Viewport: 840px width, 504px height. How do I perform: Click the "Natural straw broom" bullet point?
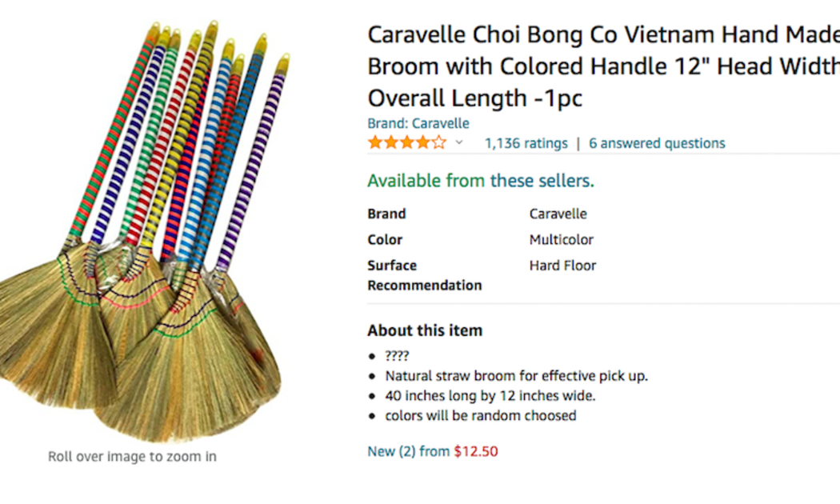coord(516,375)
